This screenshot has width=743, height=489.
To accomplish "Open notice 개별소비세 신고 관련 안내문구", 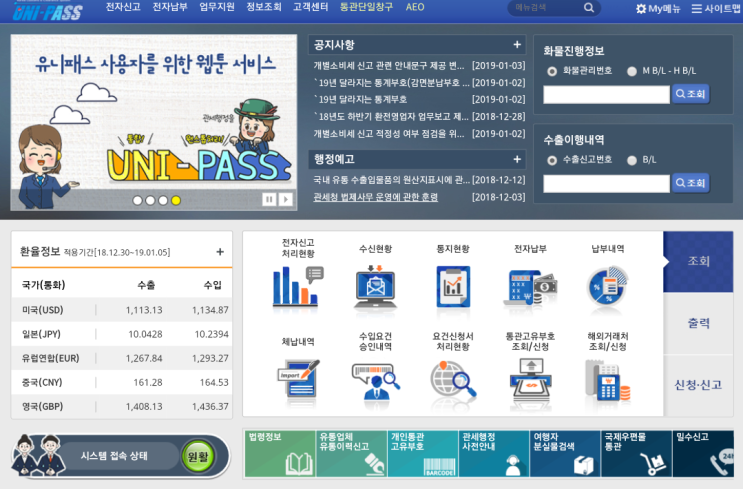I will point(389,65).
